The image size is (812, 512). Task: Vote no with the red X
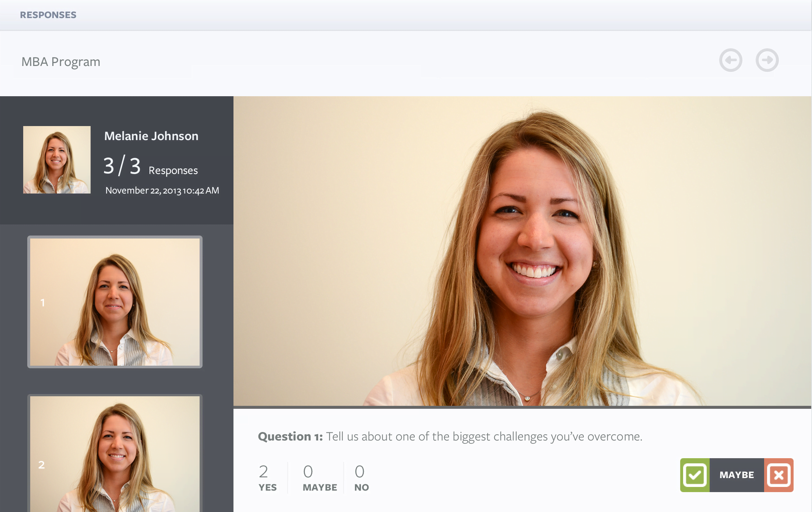tap(778, 475)
